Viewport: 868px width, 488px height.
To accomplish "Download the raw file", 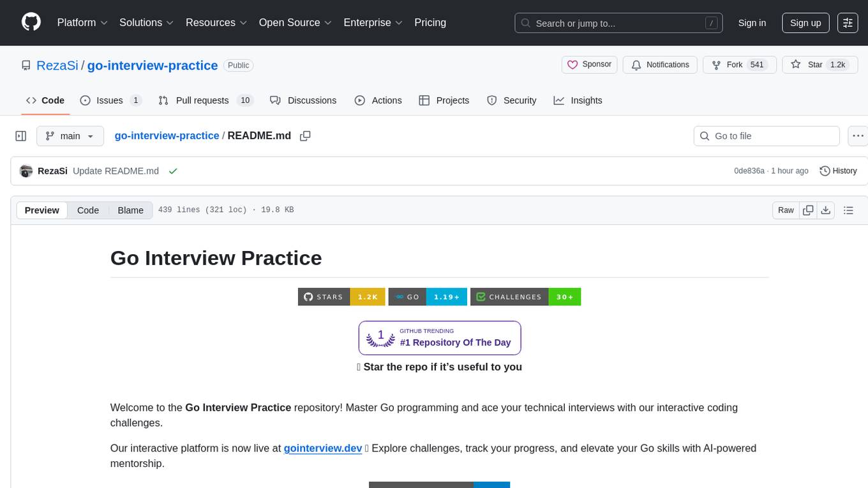I will pyautogui.click(x=825, y=210).
